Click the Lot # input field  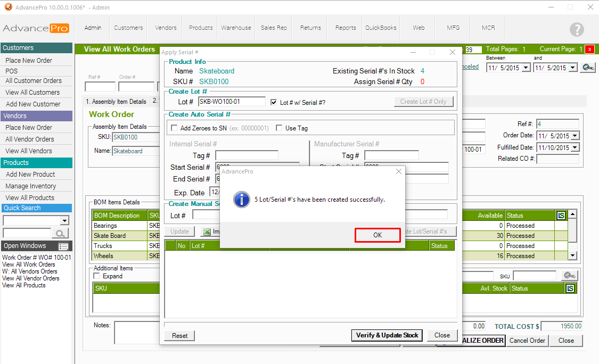(x=232, y=102)
